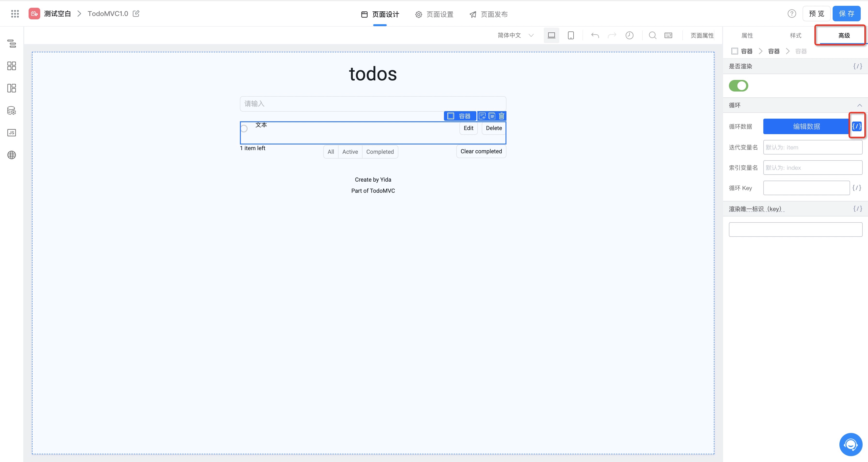This screenshot has width=868, height=462.
Task: Open the JS action panel icon
Action: (11, 133)
